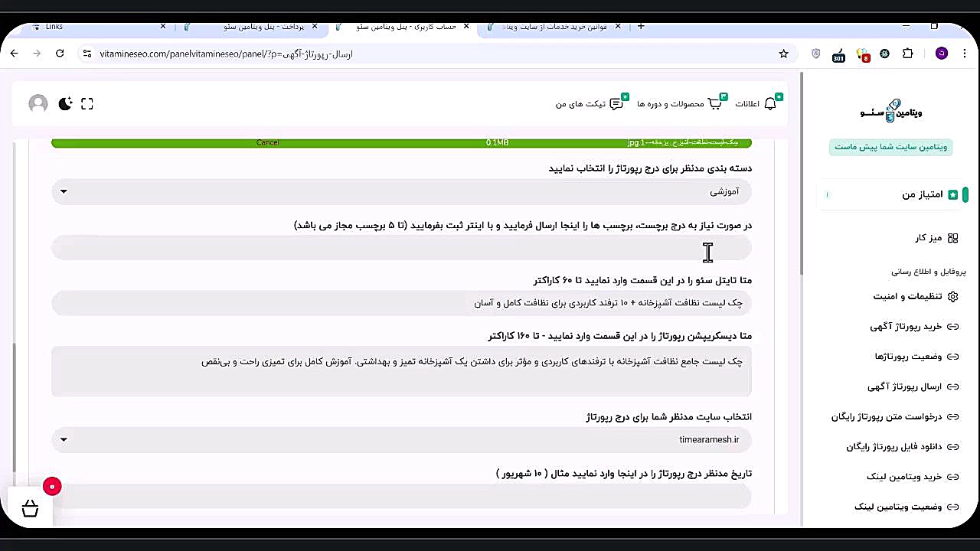Click the extension icon with red 8 badge

[x=863, y=54]
